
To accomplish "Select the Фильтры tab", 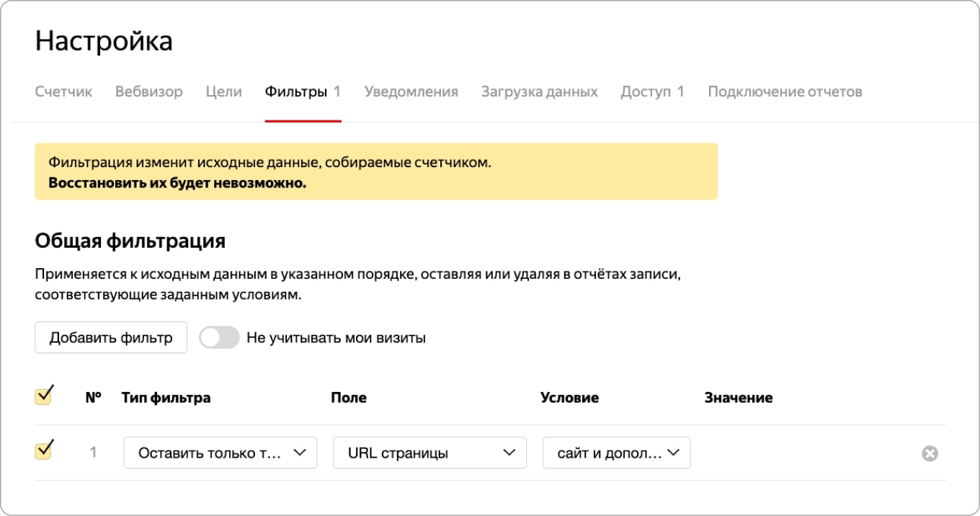I will (x=303, y=92).
